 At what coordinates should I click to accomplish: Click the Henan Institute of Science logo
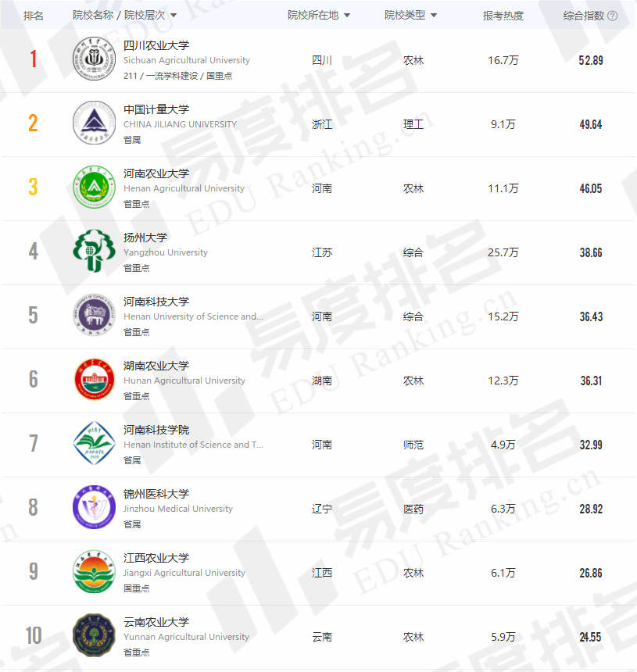click(x=94, y=444)
